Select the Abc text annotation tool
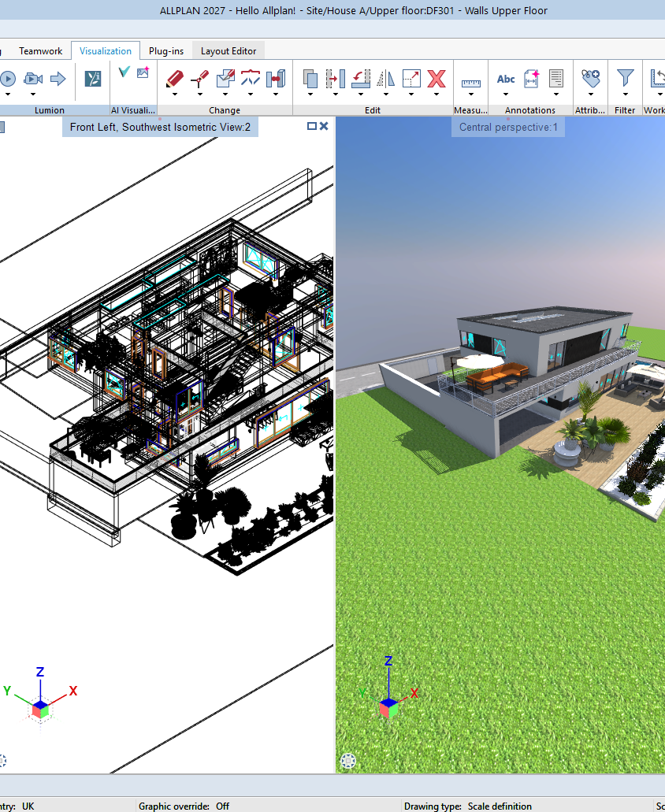Image resolution: width=665 pixels, height=812 pixels. coord(506,79)
